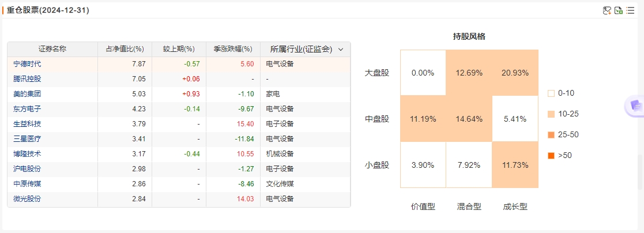Export holdings table to Excel
644x233 pixels.
click(x=619, y=11)
